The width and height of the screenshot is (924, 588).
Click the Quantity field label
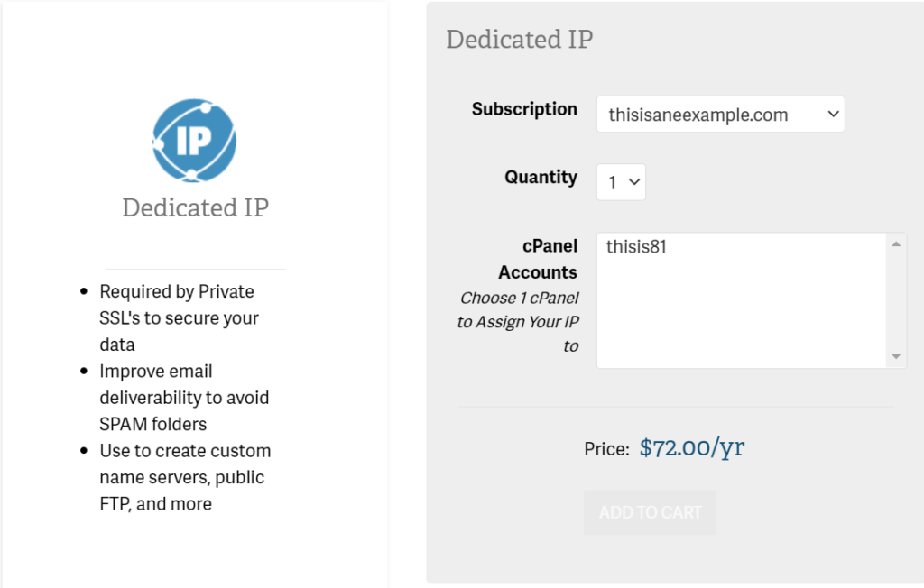pos(541,177)
